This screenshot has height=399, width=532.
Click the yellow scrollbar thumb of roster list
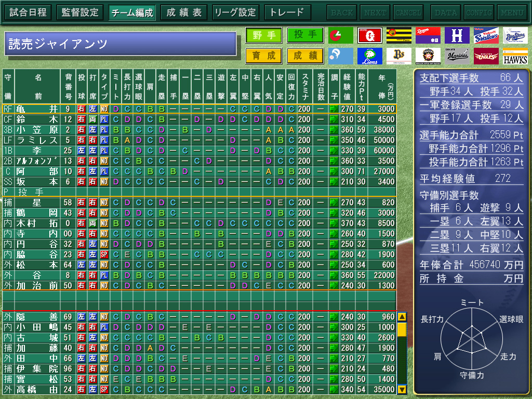(x=402, y=330)
